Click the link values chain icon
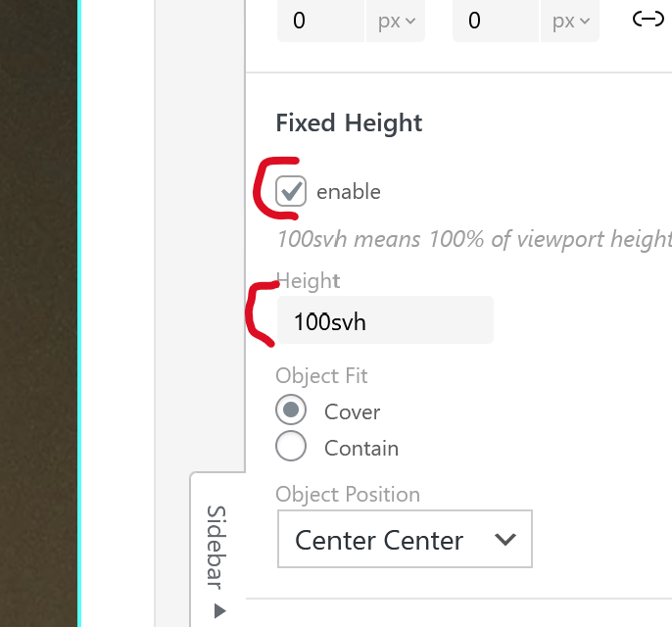Screen dimensions: 672x627 (648, 20)
